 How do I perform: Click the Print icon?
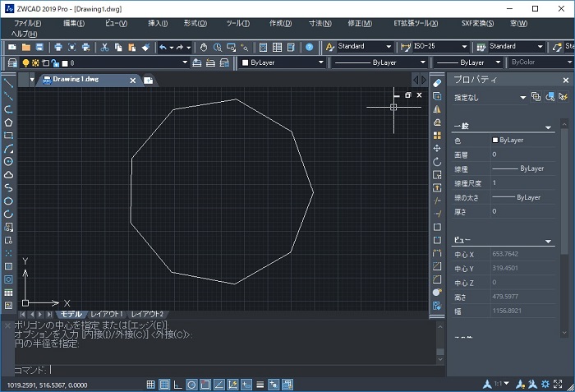(x=58, y=48)
